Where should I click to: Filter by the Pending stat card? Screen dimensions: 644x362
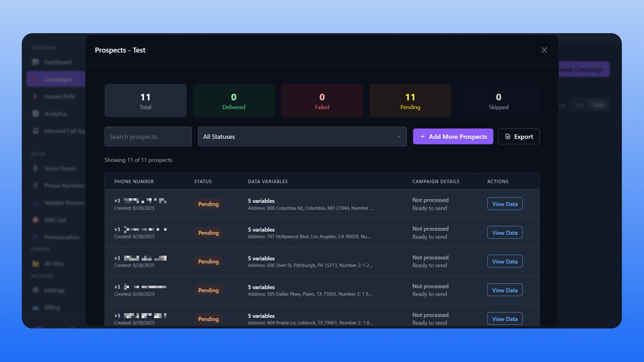[410, 101]
